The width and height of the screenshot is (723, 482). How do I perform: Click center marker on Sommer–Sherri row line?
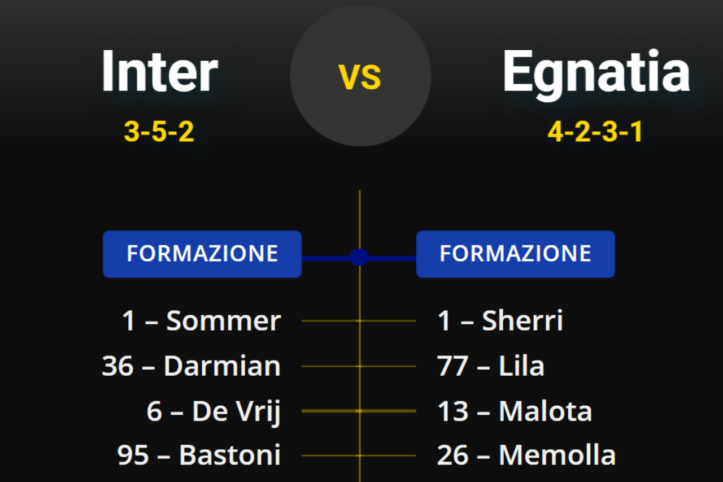[360, 321]
